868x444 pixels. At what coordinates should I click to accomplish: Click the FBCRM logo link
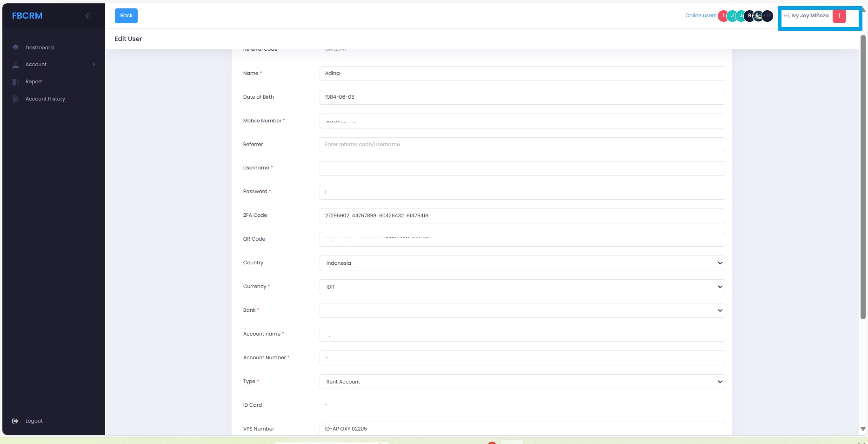(27, 16)
